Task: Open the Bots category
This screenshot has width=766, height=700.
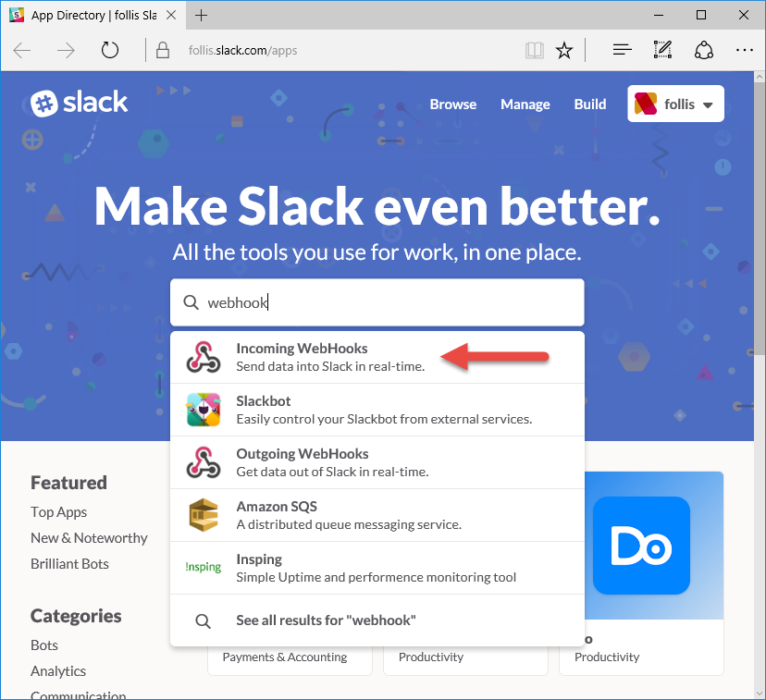Action: 44,645
